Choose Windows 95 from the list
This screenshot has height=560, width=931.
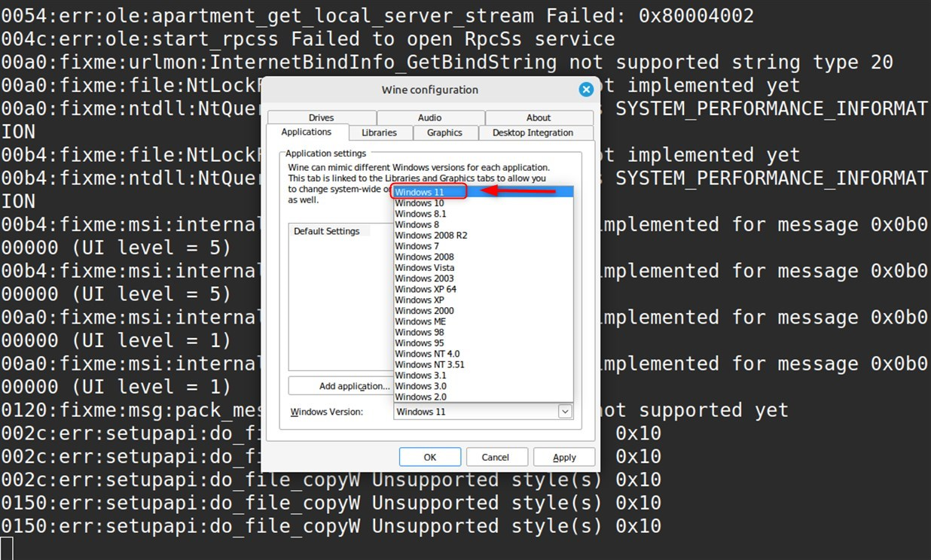[x=483, y=342]
